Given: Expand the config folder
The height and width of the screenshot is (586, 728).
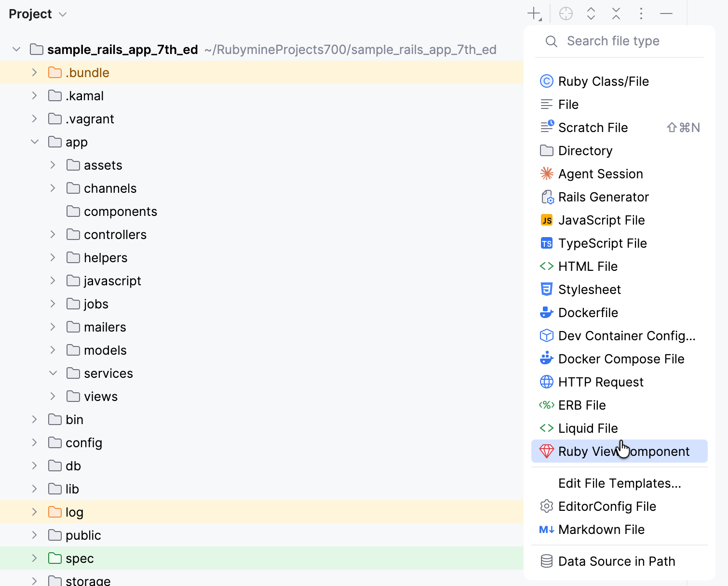Looking at the screenshot, I should tap(34, 442).
